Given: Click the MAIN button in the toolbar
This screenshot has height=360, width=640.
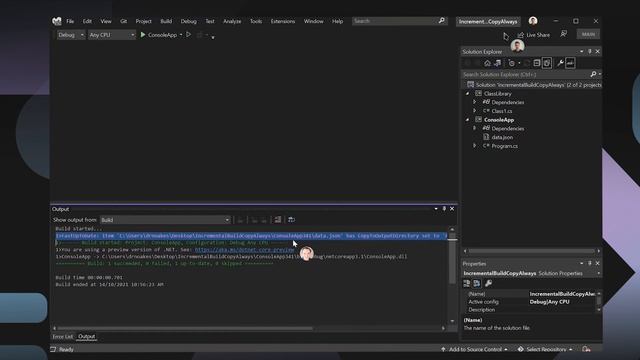Looking at the screenshot, I should tap(588, 34).
